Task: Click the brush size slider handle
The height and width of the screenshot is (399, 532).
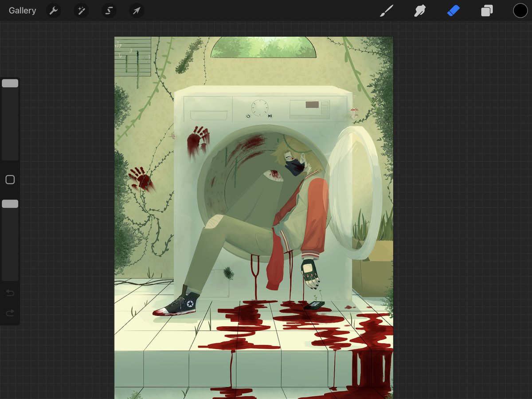Action: [x=10, y=83]
